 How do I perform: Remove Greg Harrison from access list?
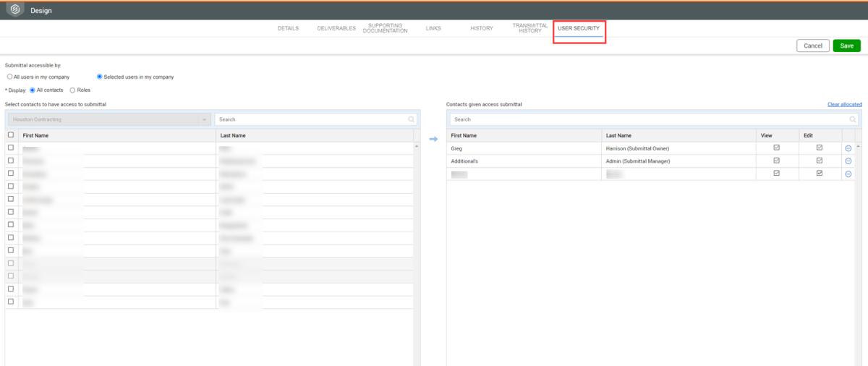pos(848,148)
